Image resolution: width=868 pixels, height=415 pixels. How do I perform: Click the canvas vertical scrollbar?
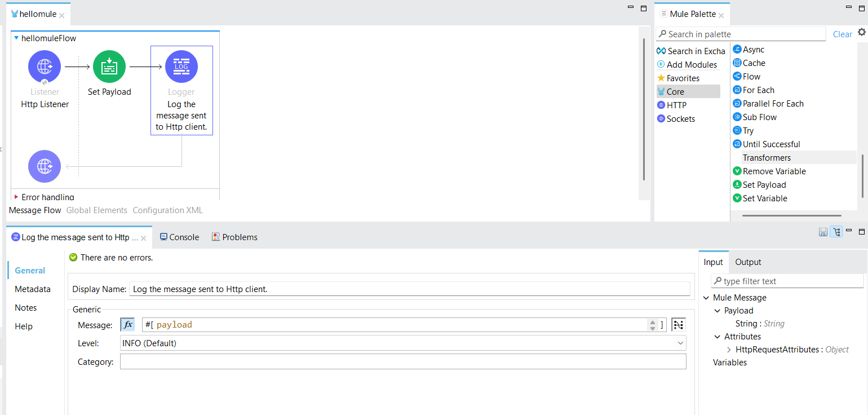tap(644, 109)
